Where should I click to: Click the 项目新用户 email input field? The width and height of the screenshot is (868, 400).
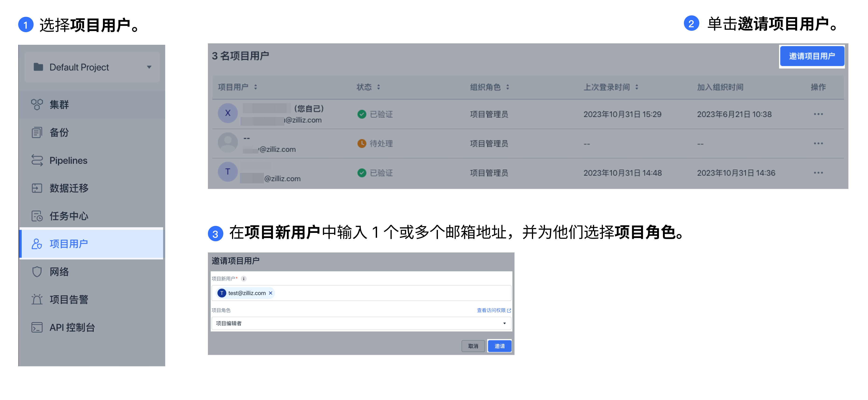click(361, 293)
